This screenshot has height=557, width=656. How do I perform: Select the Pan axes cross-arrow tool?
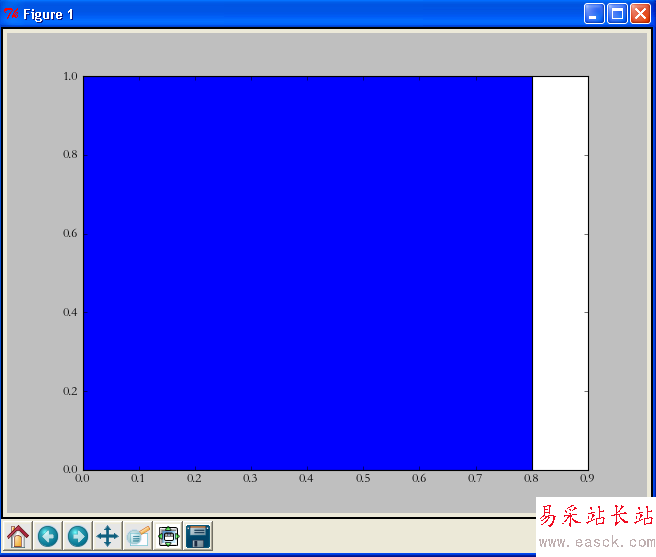point(108,536)
